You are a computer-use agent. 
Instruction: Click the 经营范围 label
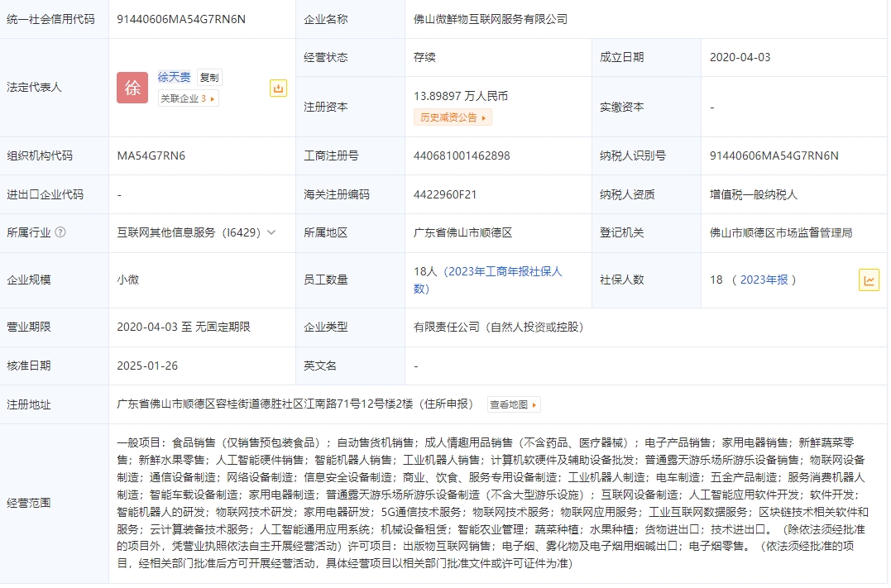29,504
